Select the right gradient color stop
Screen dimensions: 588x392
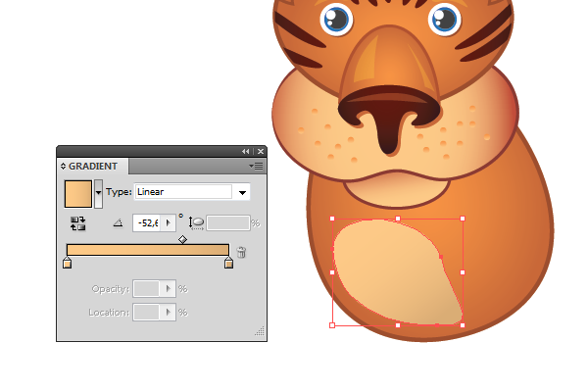(x=228, y=263)
